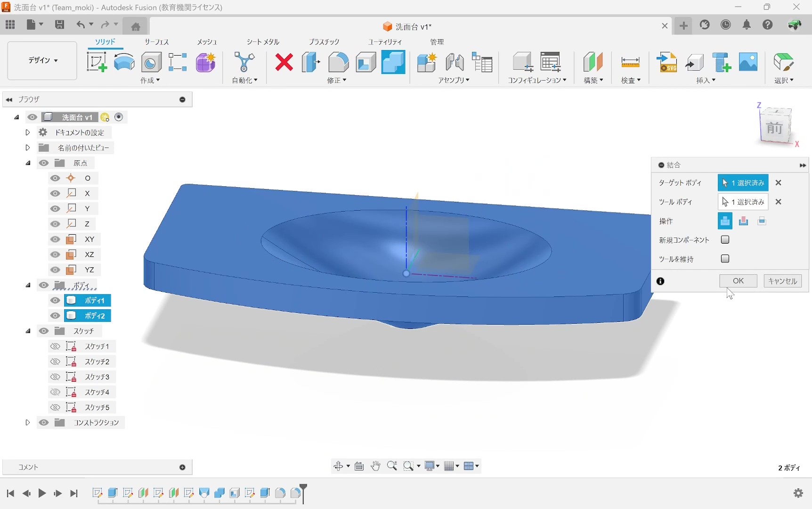Select the Measure tool
812x509 pixels.
point(630,62)
